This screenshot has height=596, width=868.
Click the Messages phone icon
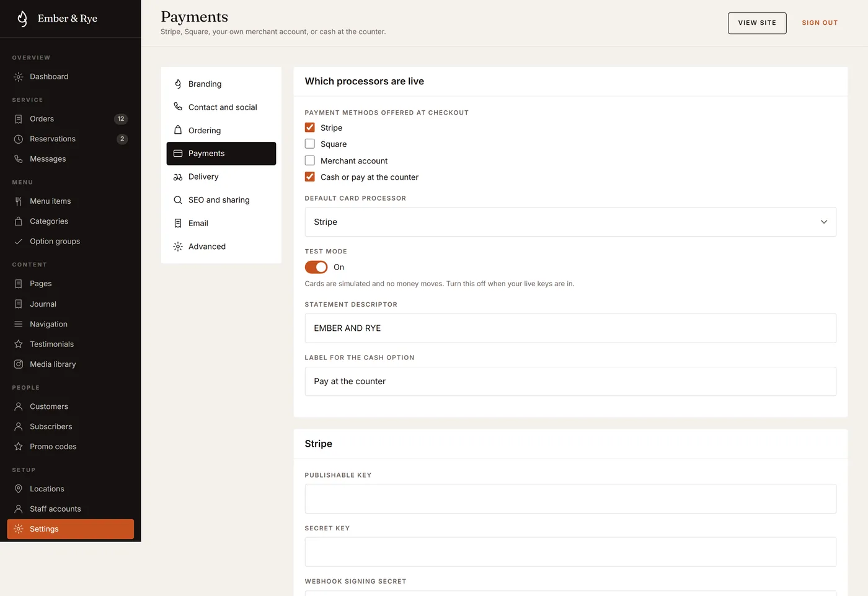19,159
